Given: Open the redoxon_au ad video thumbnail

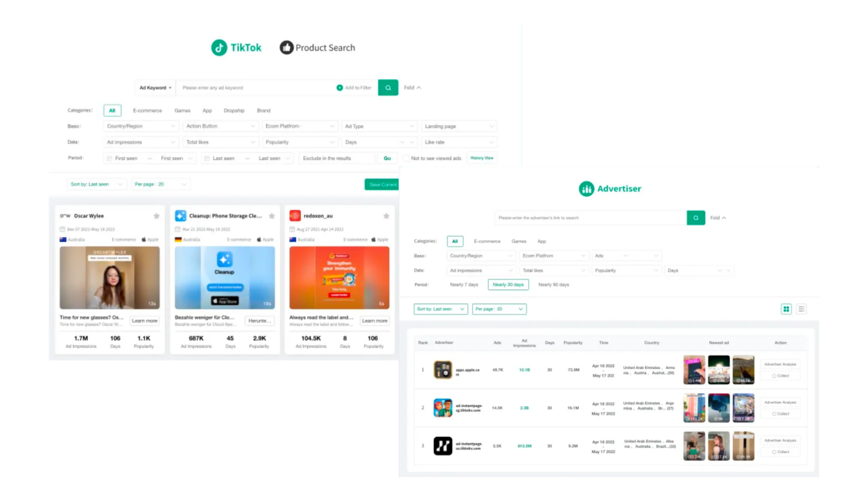Looking at the screenshot, I should pyautogui.click(x=339, y=277).
